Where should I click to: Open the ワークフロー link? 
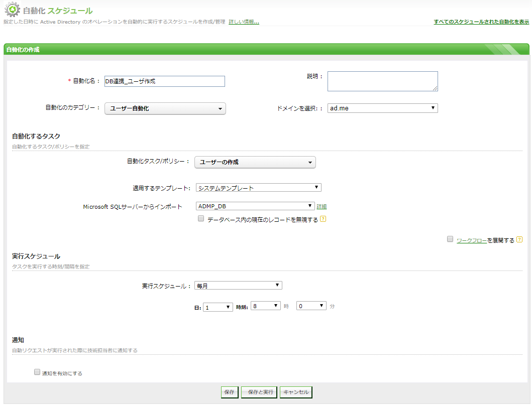pyautogui.click(x=472, y=240)
